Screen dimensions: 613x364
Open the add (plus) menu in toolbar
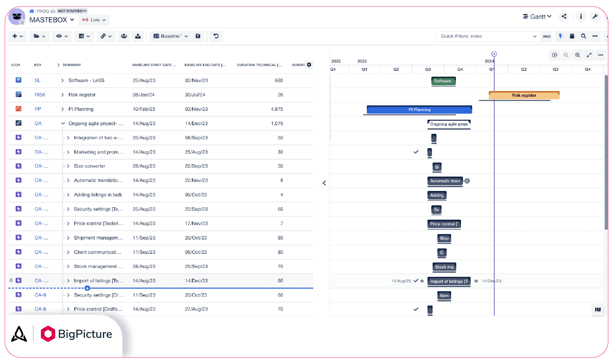tap(18, 36)
